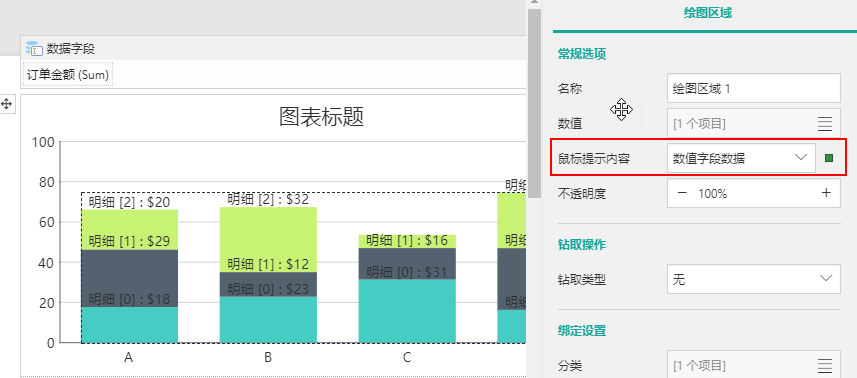The image size is (857, 378).
Task: Increase 不透明度 with the plus button
Action: [x=826, y=193]
